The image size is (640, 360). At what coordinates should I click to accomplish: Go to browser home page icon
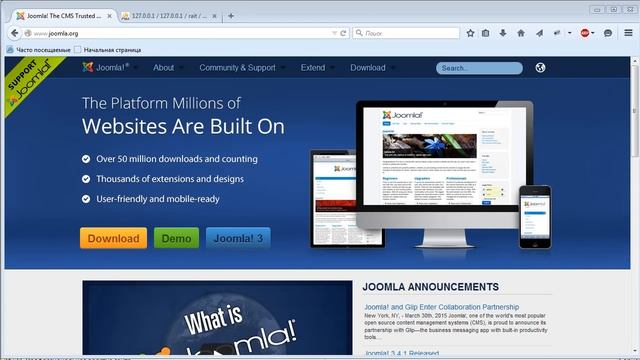point(521,33)
